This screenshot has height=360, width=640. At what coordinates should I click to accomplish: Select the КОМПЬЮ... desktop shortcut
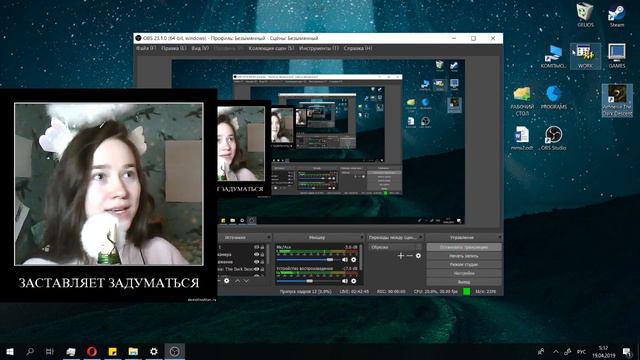click(553, 56)
